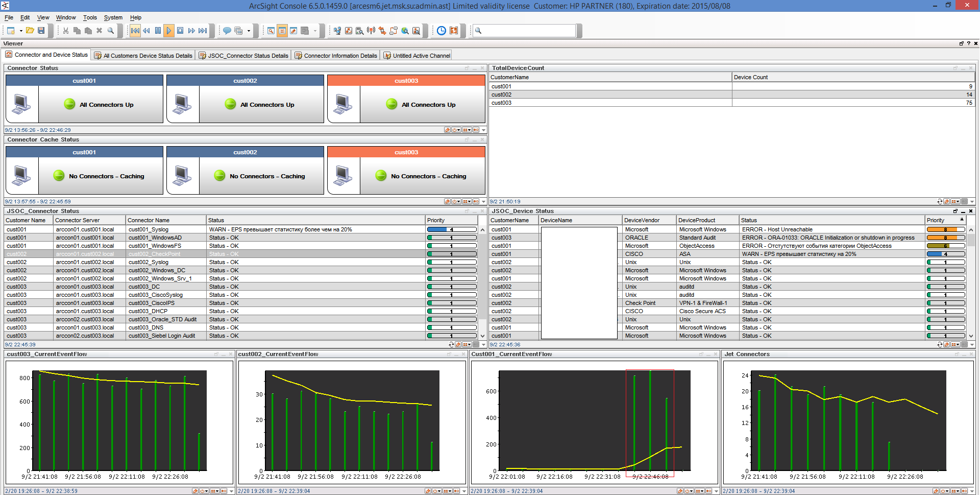Click the clock icon in the toolbar

click(442, 31)
